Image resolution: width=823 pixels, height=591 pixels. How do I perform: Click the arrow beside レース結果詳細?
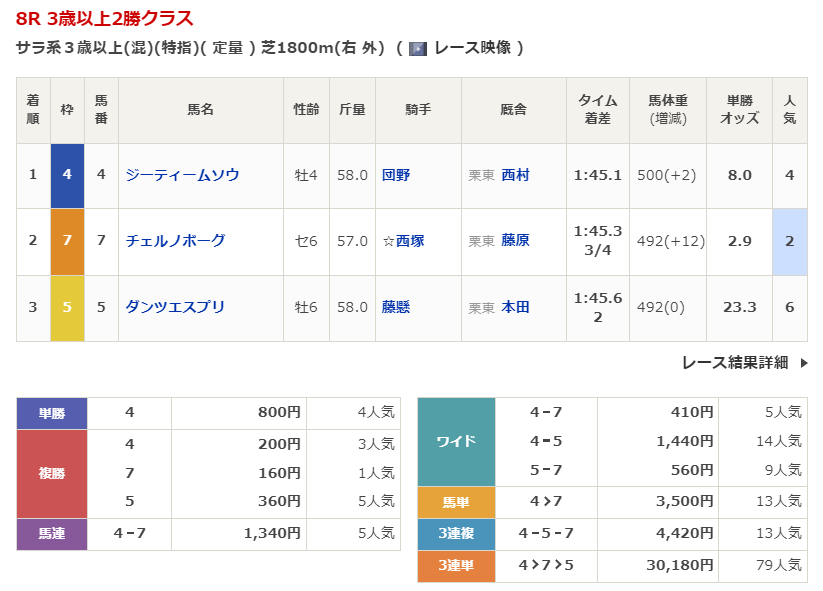click(804, 363)
